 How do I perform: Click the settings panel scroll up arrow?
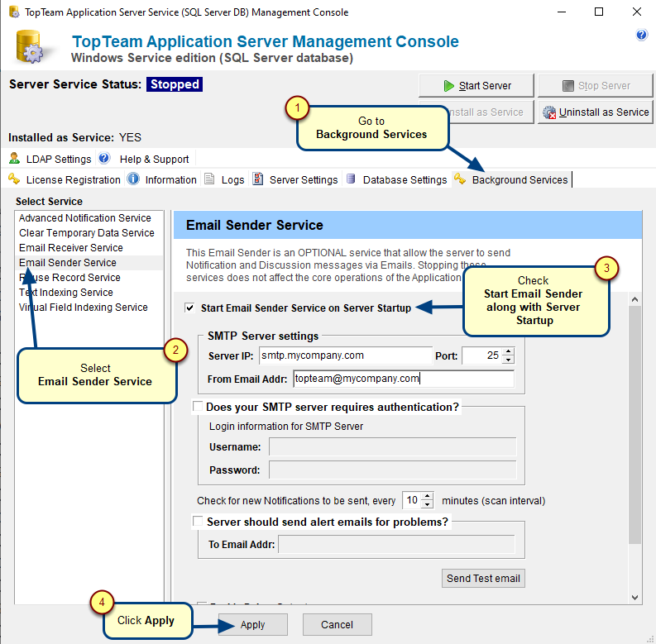coord(634,299)
